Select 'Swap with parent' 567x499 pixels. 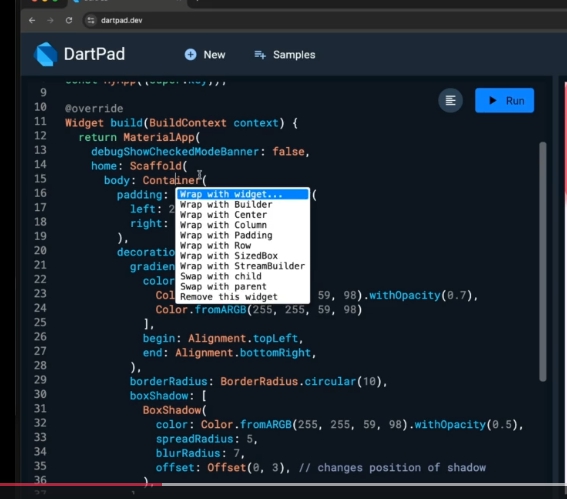point(242,286)
